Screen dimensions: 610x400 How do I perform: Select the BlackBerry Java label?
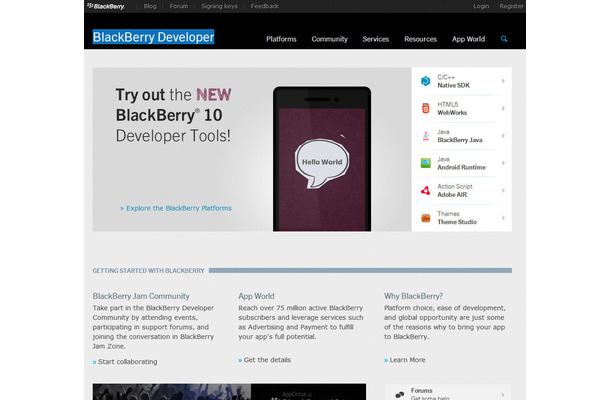460,140
